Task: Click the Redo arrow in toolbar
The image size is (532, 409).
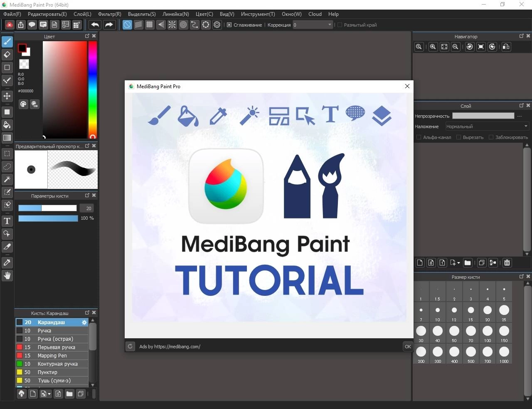Action: [109, 25]
